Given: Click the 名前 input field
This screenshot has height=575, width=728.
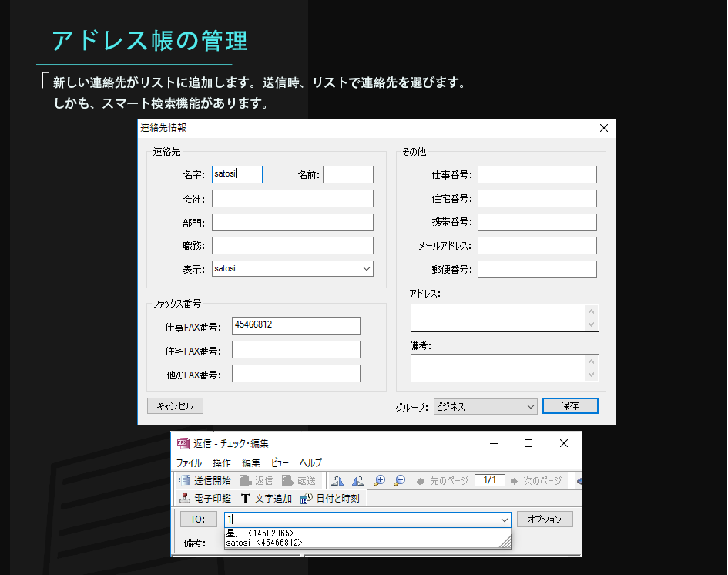Looking at the screenshot, I should [348, 175].
